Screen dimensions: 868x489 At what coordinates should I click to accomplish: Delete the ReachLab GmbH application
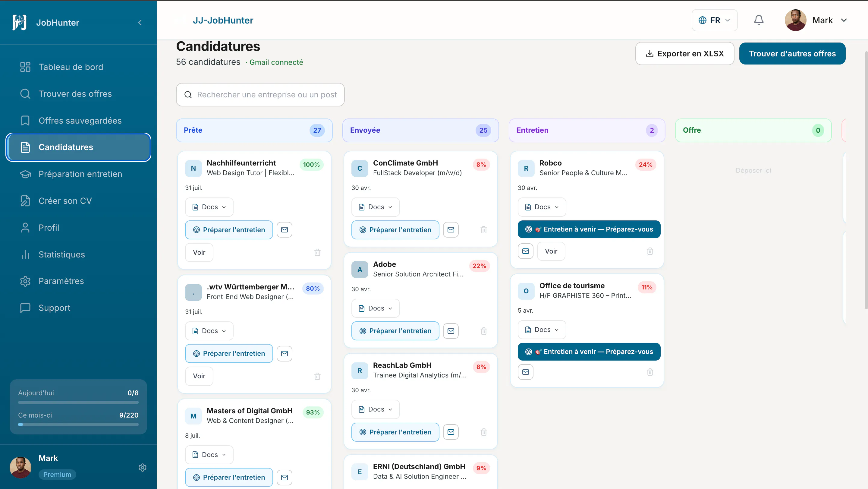483,432
